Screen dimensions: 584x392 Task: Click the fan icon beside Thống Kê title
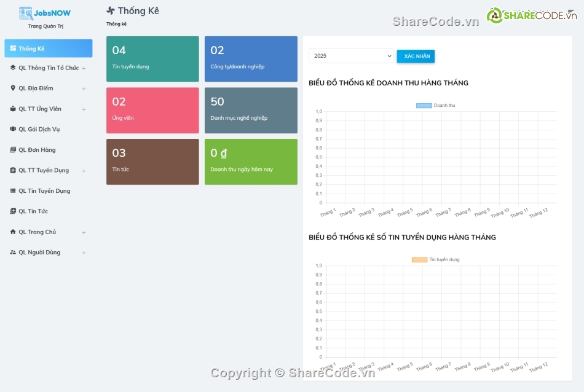[111, 11]
